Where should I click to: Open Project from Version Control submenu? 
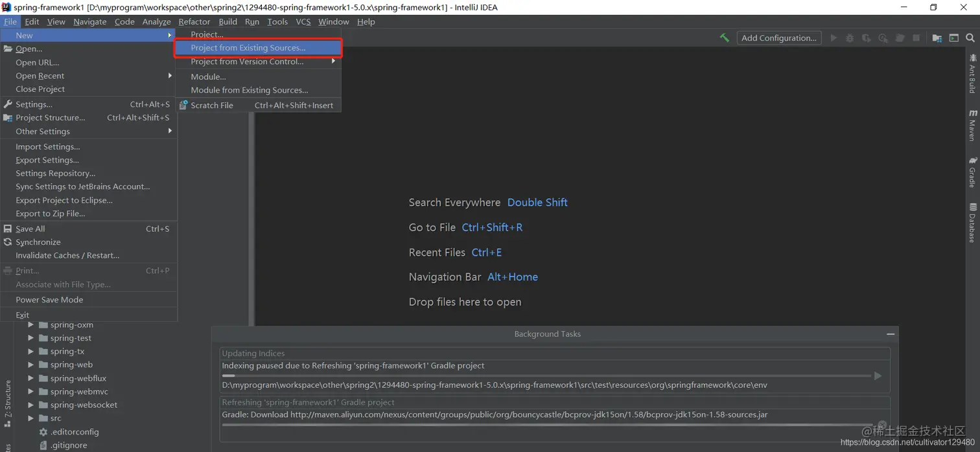[x=258, y=62]
